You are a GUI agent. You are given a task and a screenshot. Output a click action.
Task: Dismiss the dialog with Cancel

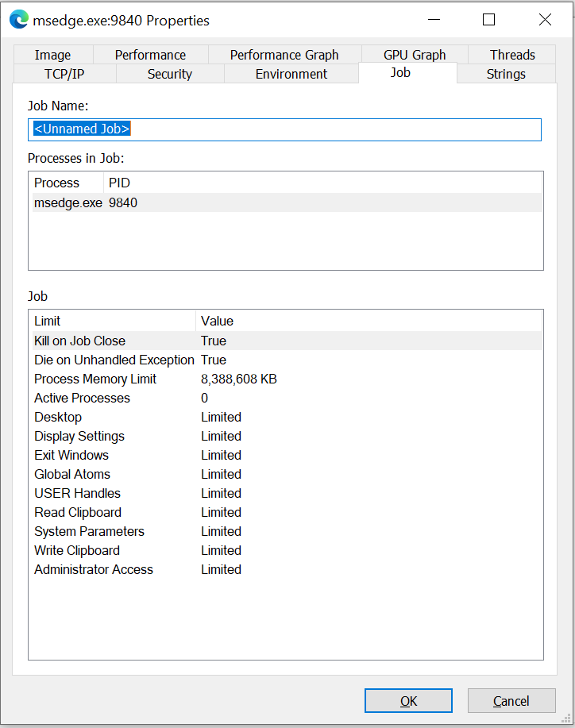tap(511, 700)
